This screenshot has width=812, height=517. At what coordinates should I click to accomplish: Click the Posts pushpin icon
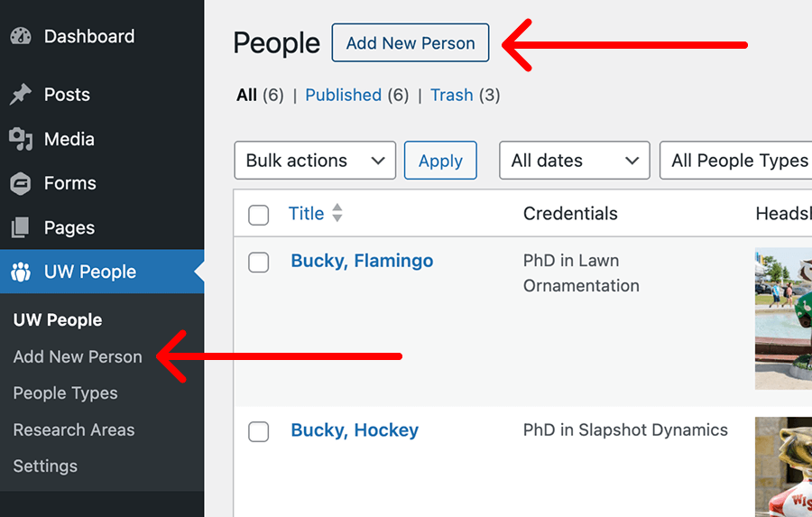(x=21, y=95)
